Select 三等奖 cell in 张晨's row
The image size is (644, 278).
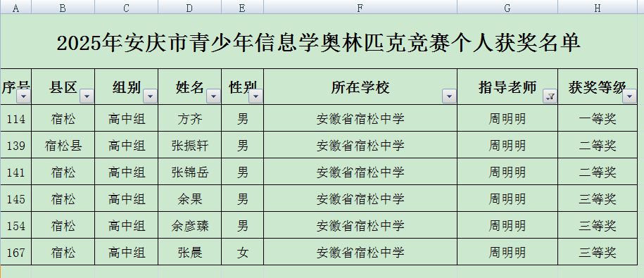[x=598, y=252]
